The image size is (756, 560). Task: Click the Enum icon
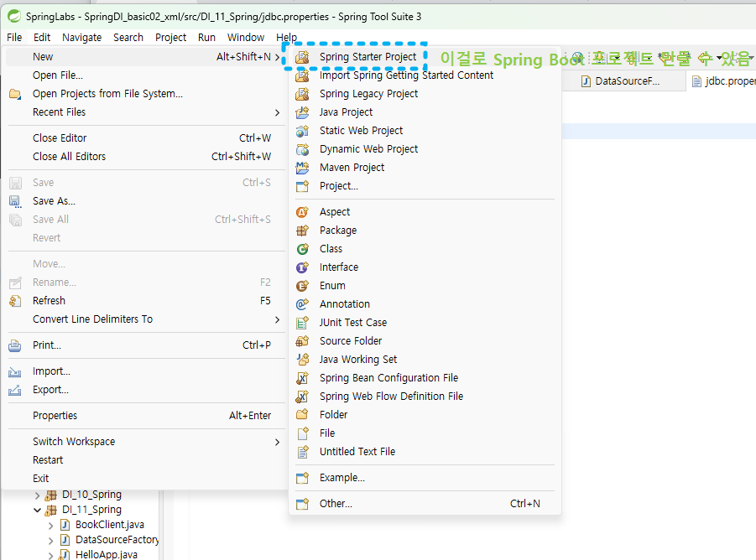coord(302,286)
